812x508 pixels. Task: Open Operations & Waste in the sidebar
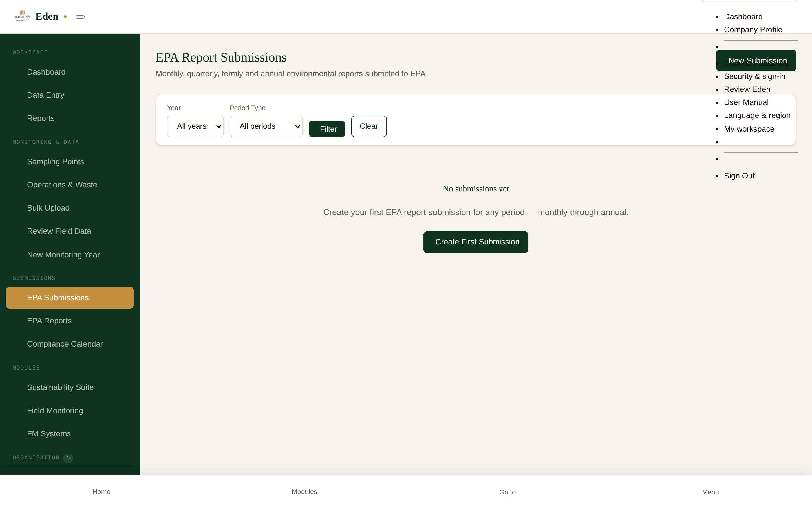[70, 185]
